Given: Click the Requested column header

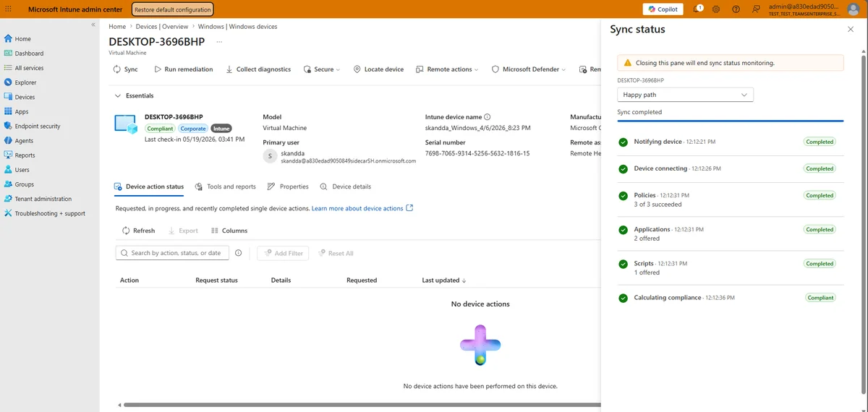Looking at the screenshot, I should 362,280.
